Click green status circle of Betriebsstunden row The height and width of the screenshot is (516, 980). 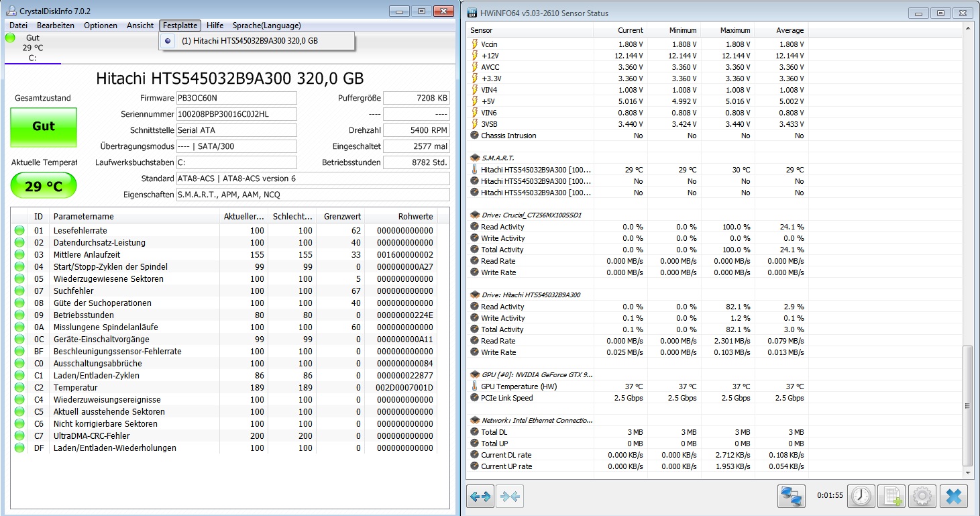[19, 315]
